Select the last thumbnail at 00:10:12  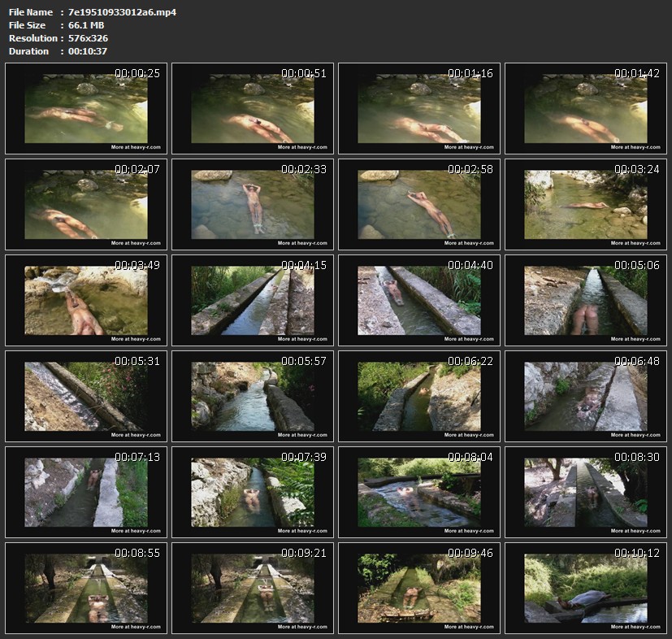point(586,589)
